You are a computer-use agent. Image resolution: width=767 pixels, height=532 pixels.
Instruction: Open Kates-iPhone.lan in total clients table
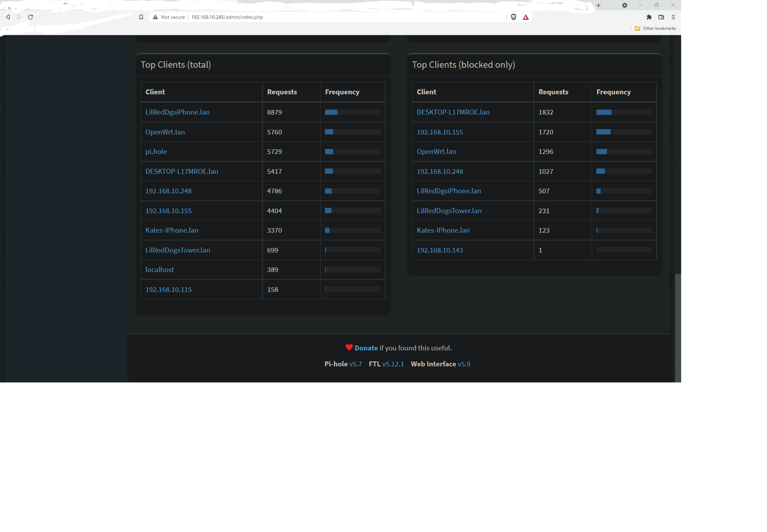pyautogui.click(x=172, y=230)
